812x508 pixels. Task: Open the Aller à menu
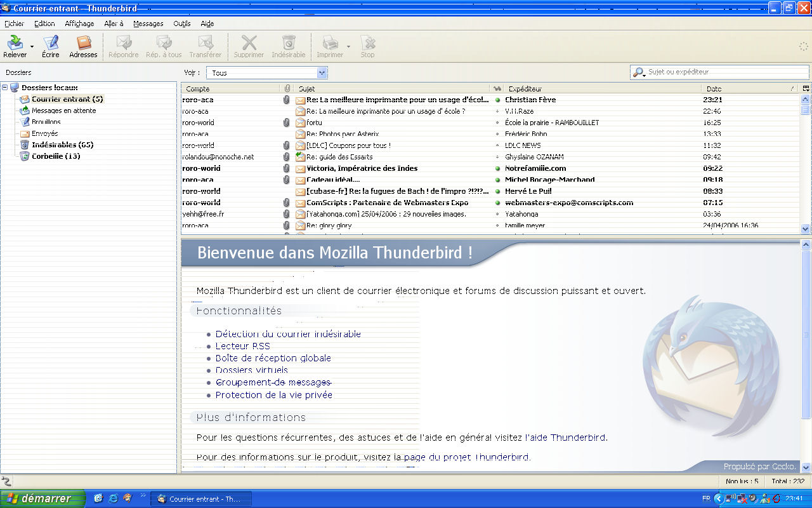114,23
